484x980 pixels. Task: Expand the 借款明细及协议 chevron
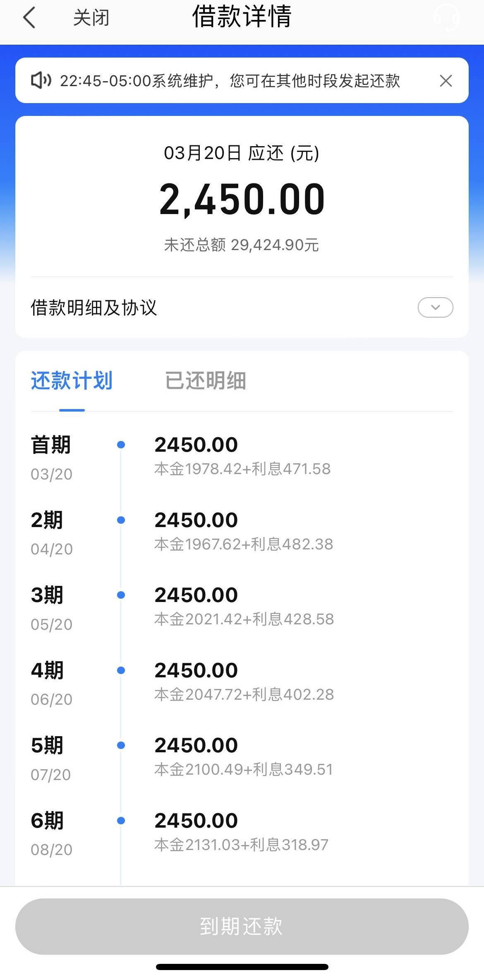point(435,307)
